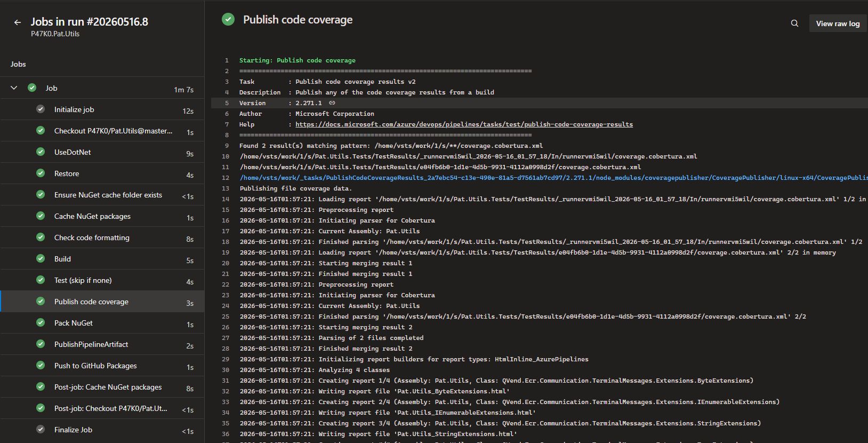Copy link icon beside version 2.271.1
Image resolution: width=868 pixels, height=443 pixels.
point(332,103)
